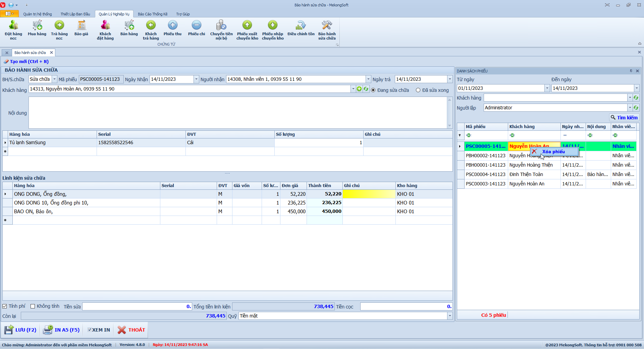Open Điều chỉnh tồn icon

click(x=301, y=25)
